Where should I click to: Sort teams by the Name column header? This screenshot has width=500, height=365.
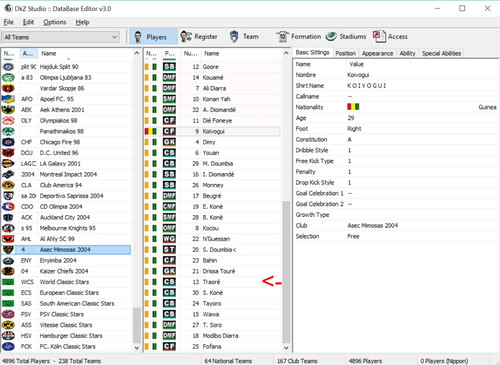pos(85,53)
